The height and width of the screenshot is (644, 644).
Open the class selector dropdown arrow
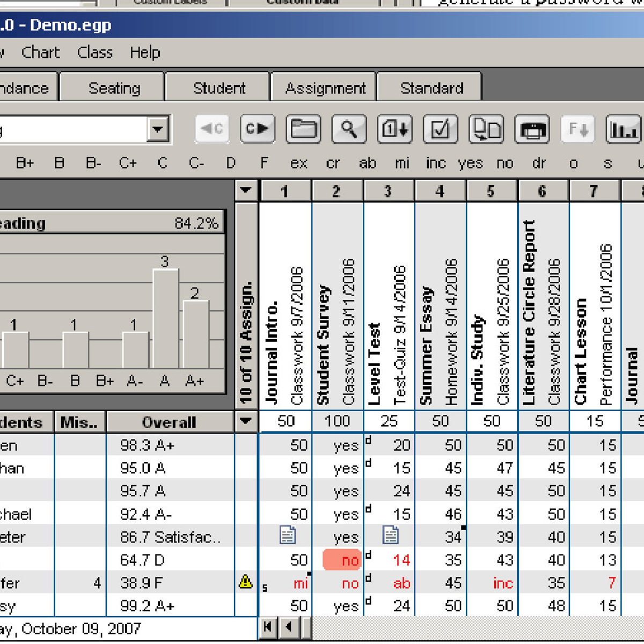[x=157, y=129]
